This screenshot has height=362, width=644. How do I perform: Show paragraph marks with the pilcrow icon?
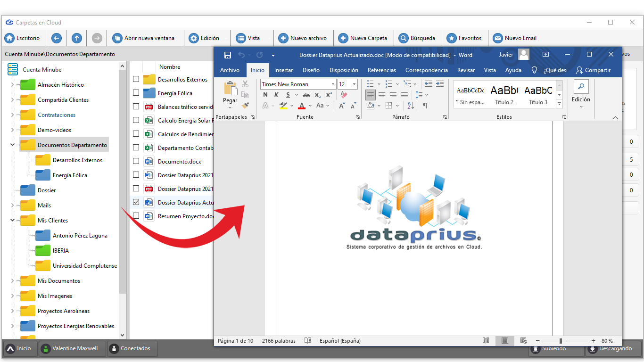click(425, 106)
